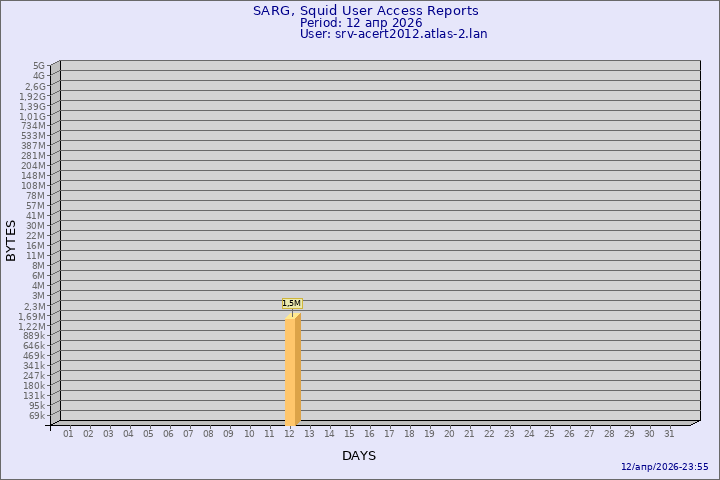This screenshot has height=480, width=720.
Task: Click the orange bar for day 12
Action: pyautogui.click(x=292, y=370)
